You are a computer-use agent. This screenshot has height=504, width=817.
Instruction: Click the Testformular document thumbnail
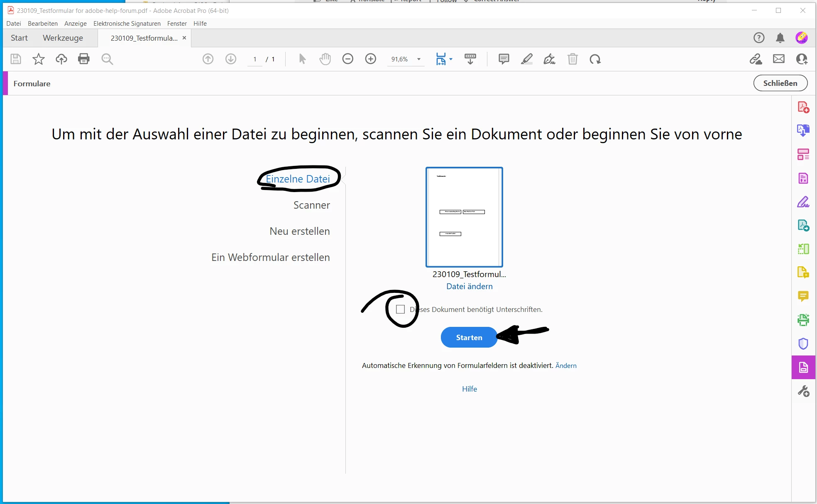point(464,217)
